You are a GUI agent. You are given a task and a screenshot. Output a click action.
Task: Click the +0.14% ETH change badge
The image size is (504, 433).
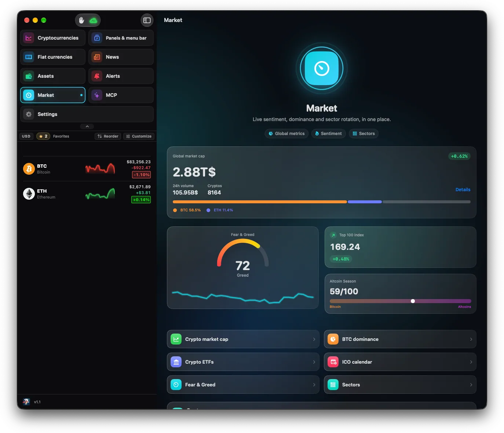(x=141, y=200)
